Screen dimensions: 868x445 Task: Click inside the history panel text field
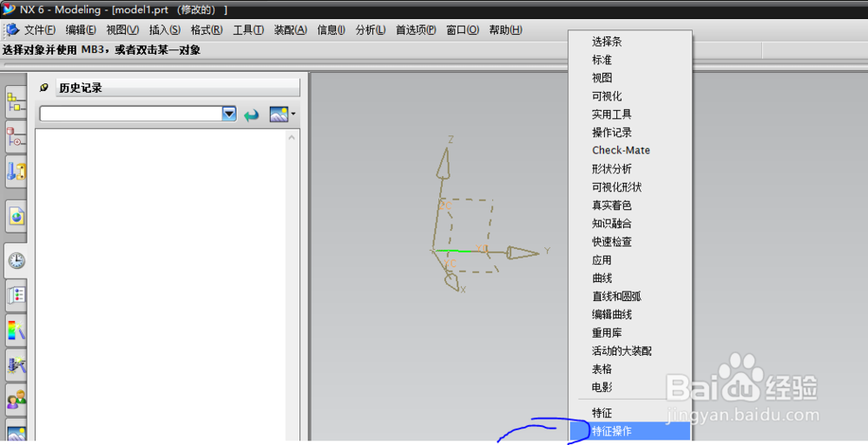(131, 114)
